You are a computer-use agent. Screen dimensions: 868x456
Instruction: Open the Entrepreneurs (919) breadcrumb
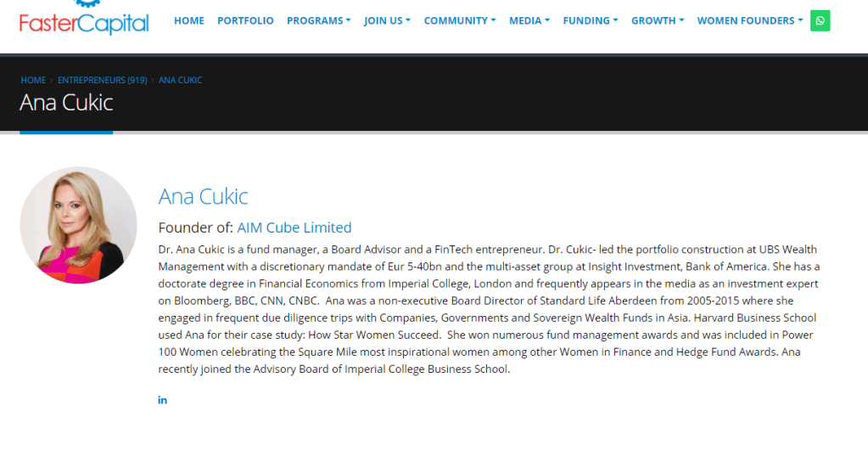click(102, 80)
